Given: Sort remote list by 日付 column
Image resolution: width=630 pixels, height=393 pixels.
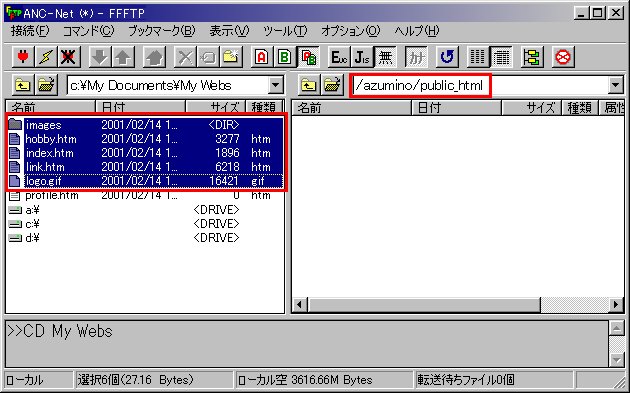Looking at the screenshot, I should tap(456, 108).
